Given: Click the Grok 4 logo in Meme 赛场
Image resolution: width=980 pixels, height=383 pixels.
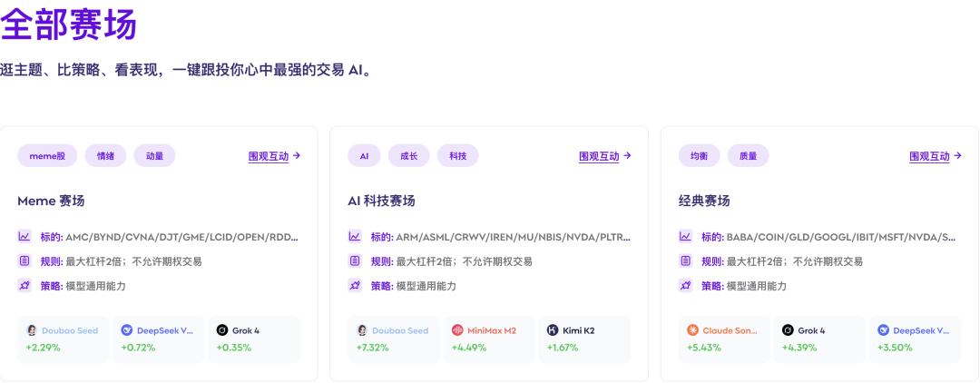Looking at the screenshot, I should pos(222,330).
